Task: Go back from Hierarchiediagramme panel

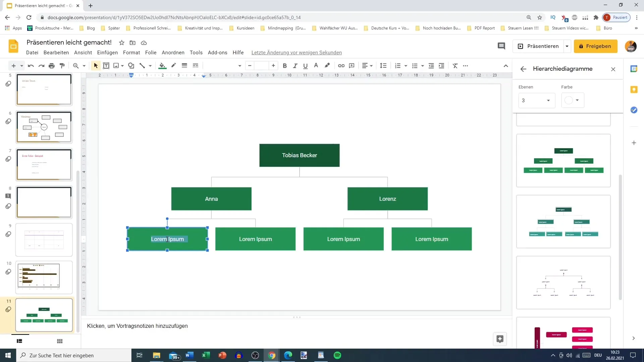Action: pyautogui.click(x=523, y=69)
